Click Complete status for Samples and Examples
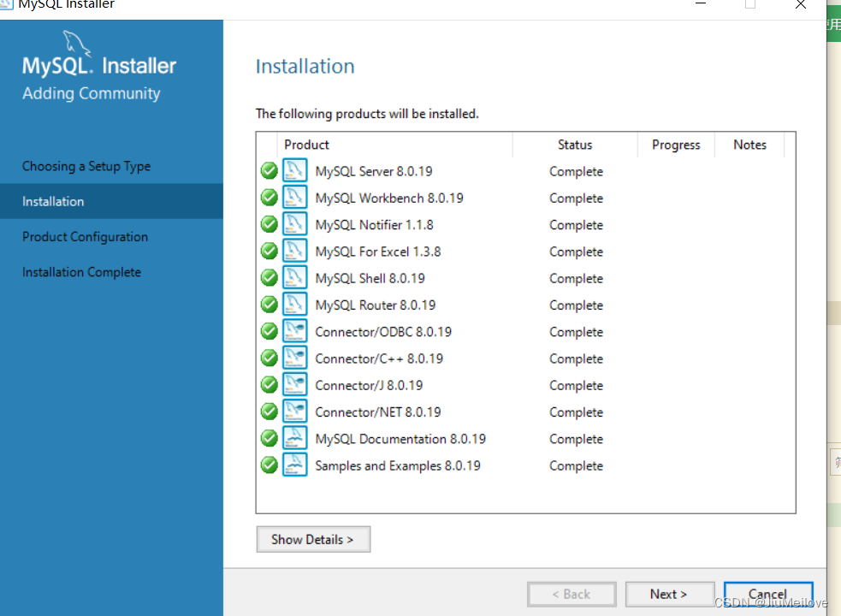Image resolution: width=841 pixels, height=616 pixels. pyautogui.click(x=576, y=466)
